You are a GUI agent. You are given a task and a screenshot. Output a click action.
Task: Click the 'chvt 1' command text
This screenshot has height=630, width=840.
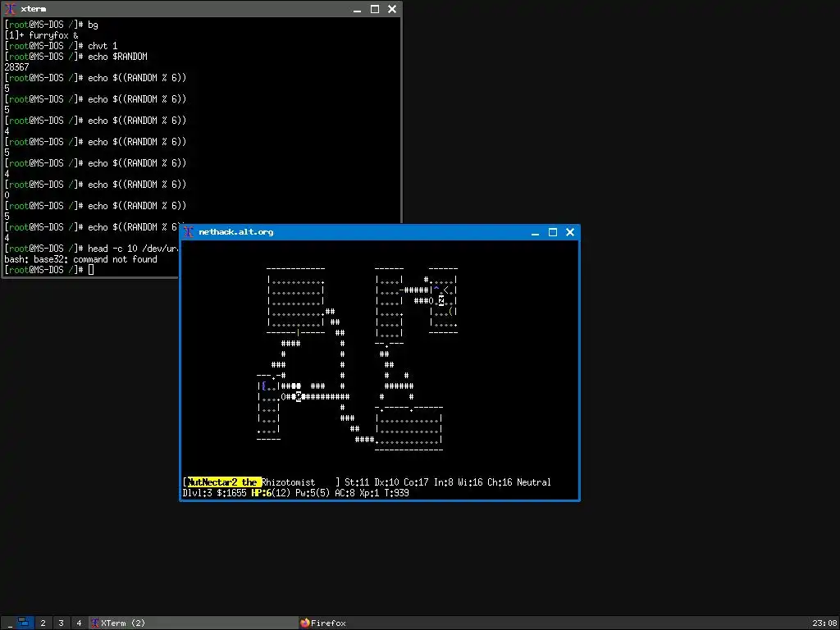[x=103, y=46]
